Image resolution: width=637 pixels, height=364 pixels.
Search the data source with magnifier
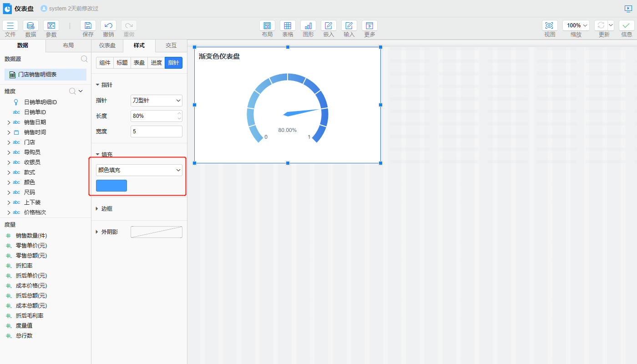pyautogui.click(x=84, y=59)
